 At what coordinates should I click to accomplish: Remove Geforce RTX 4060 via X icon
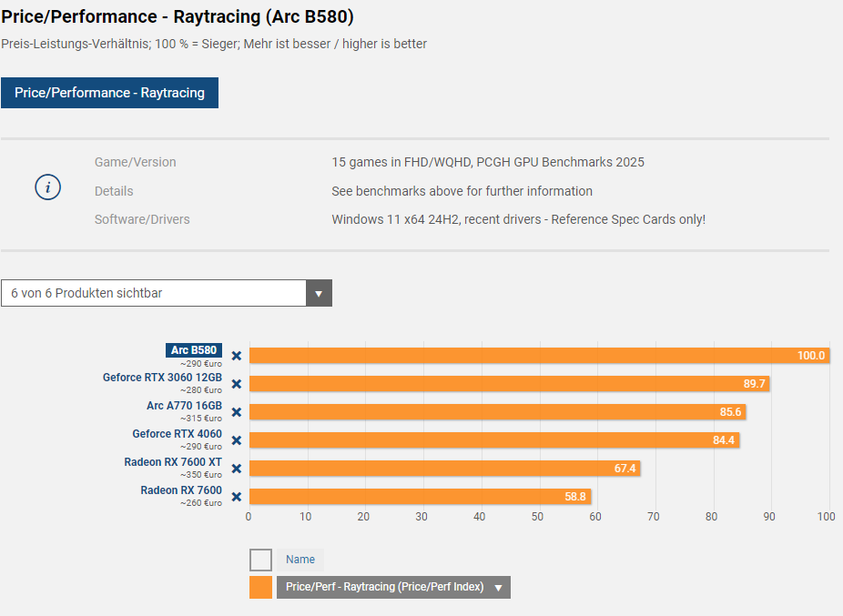point(237,440)
